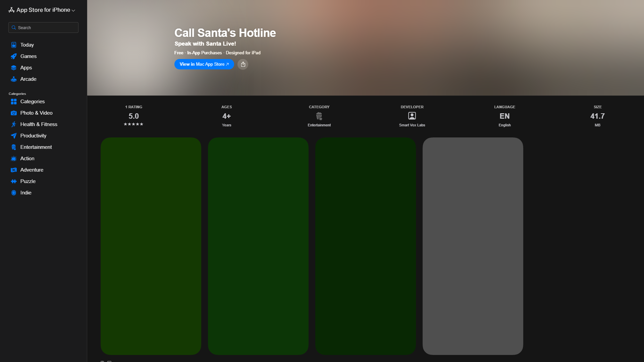
Task: Click the five-star rating row
Action: click(x=133, y=124)
